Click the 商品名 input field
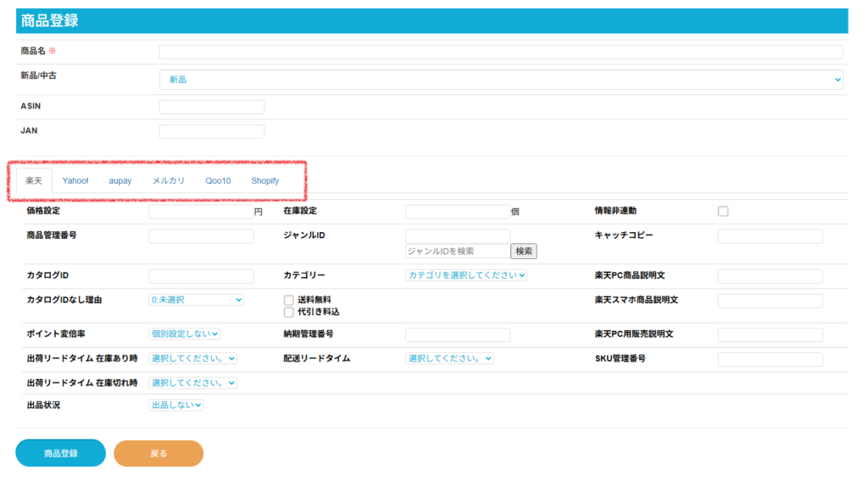Screen dimensions: 868x481 pos(501,52)
